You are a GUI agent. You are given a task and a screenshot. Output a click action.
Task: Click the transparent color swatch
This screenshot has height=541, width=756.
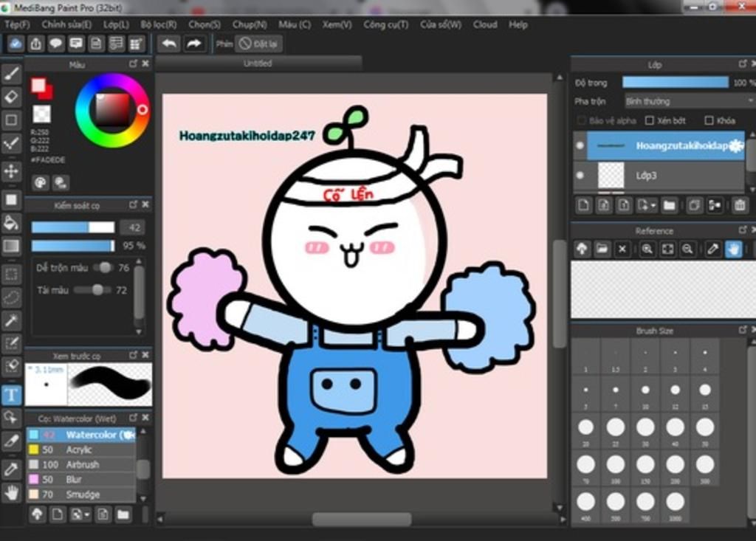tap(41, 114)
